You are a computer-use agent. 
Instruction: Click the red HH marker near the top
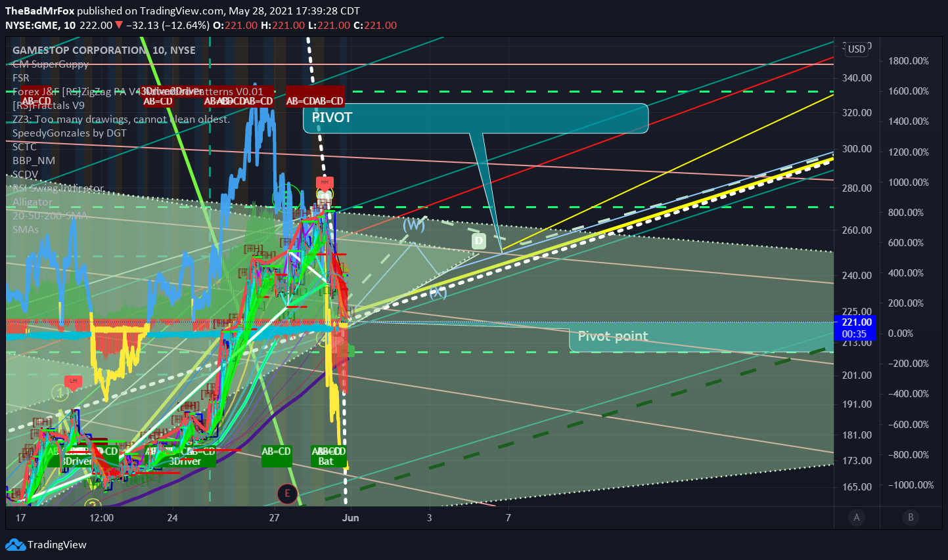coord(325,183)
